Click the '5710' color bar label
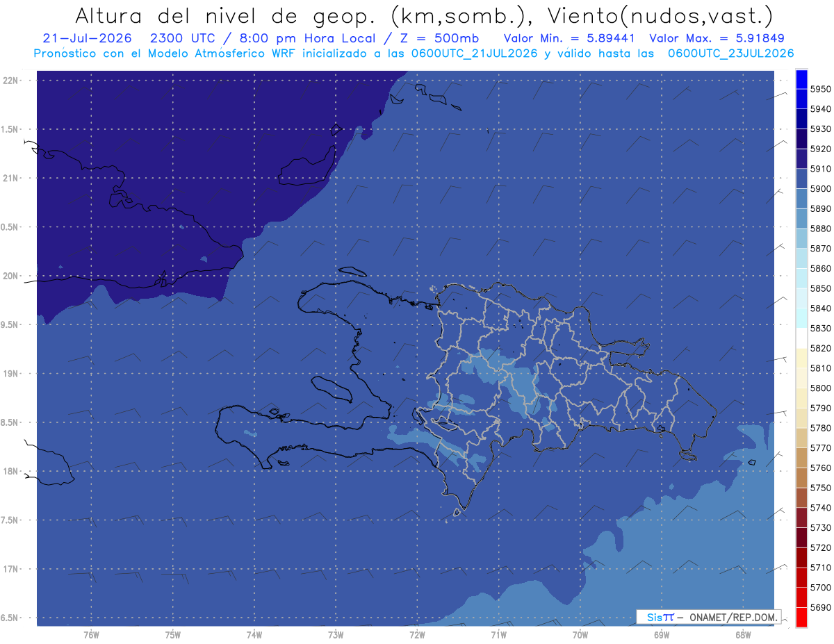The width and height of the screenshot is (834, 644). tap(821, 568)
